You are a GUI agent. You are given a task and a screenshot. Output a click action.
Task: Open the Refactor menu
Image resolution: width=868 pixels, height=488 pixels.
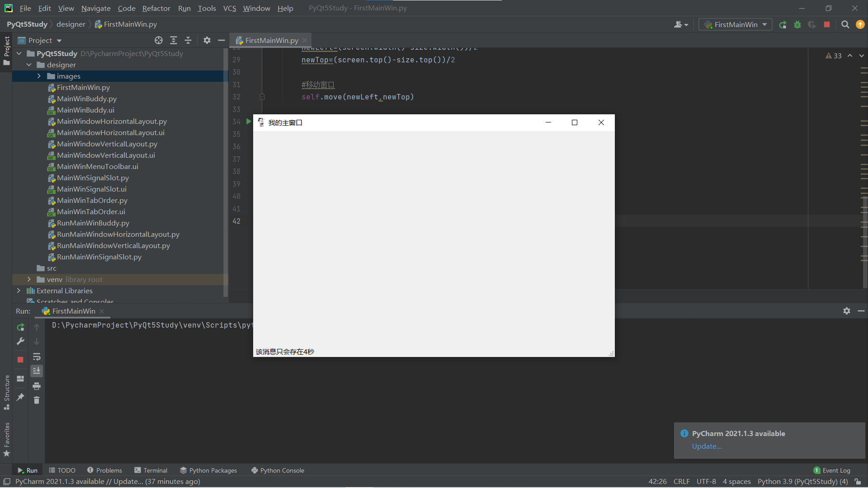[156, 8]
